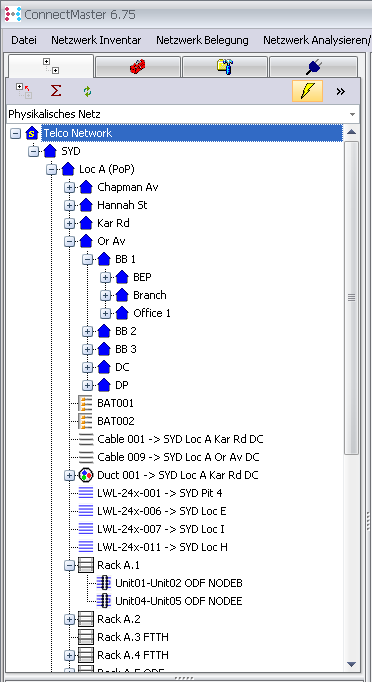372x682 pixels.
Task: Expand the Duct 001 entry
Action: [x=69, y=475]
